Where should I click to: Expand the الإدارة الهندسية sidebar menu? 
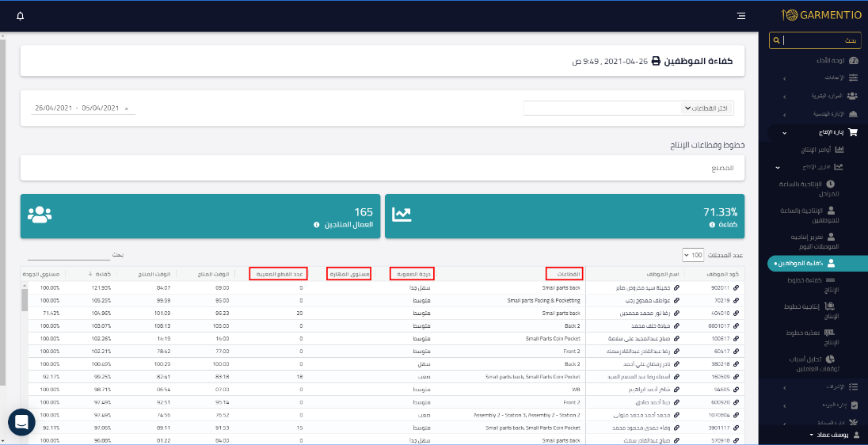821,115
